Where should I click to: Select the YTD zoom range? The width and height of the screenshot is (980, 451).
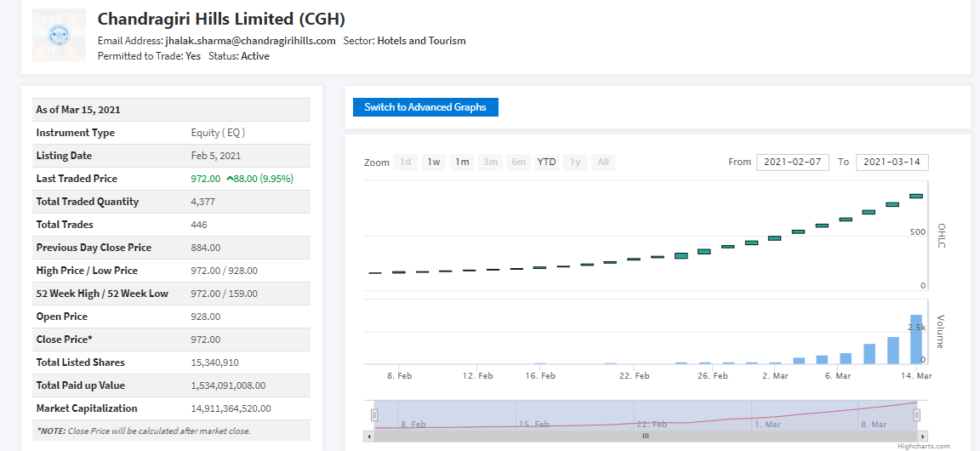547,163
